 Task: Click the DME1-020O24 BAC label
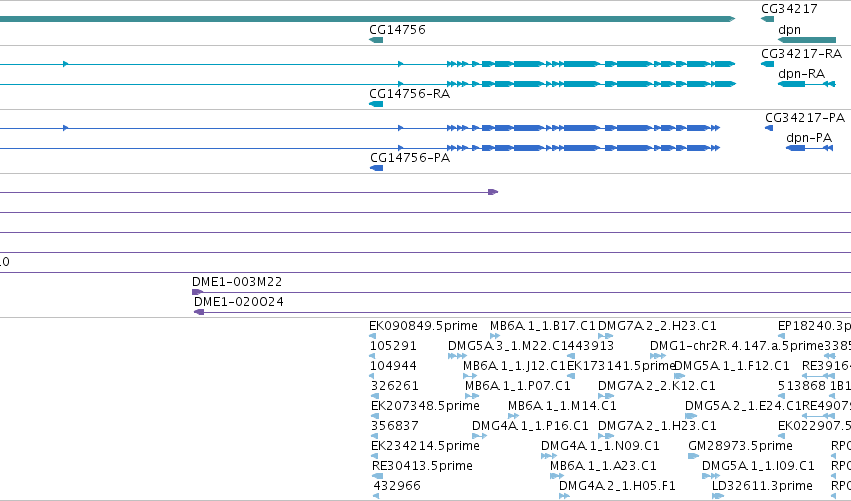pos(239,302)
